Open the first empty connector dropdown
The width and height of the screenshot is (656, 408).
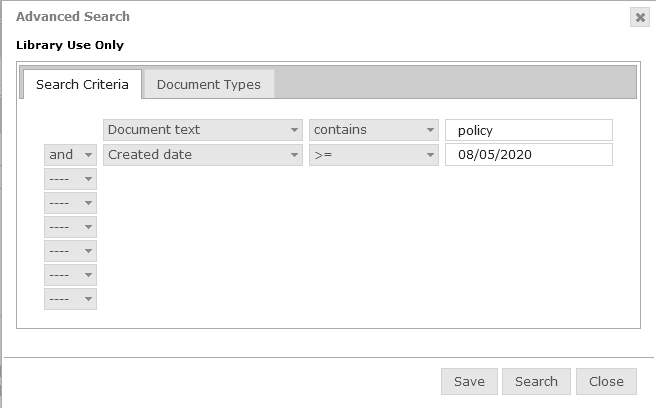pyautogui.click(x=70, y=179)
